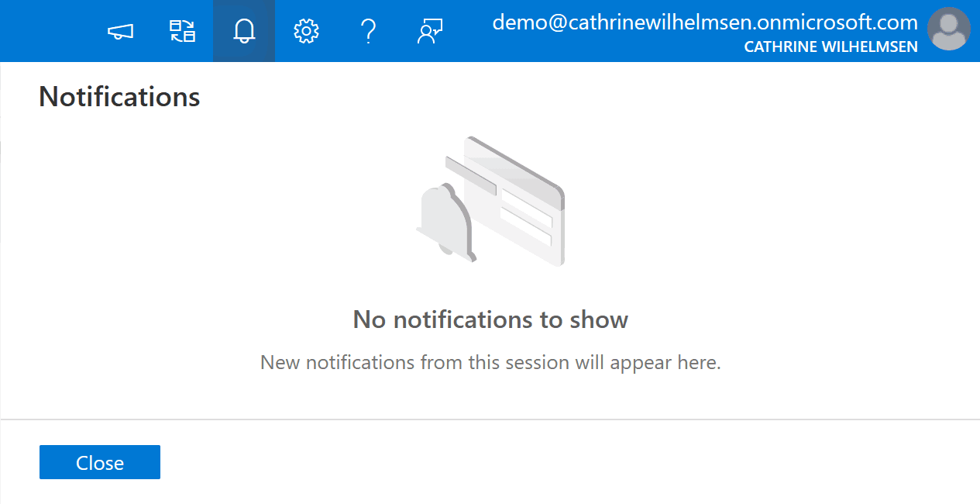The image size is (980, 504).
Task: Click the "New notifications from this session" text
Action: (x=490, y=362)
